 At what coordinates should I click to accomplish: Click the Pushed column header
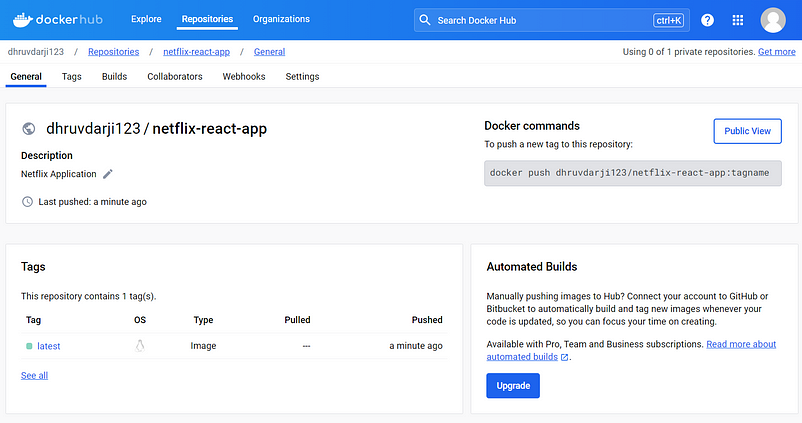coord(427,320)
